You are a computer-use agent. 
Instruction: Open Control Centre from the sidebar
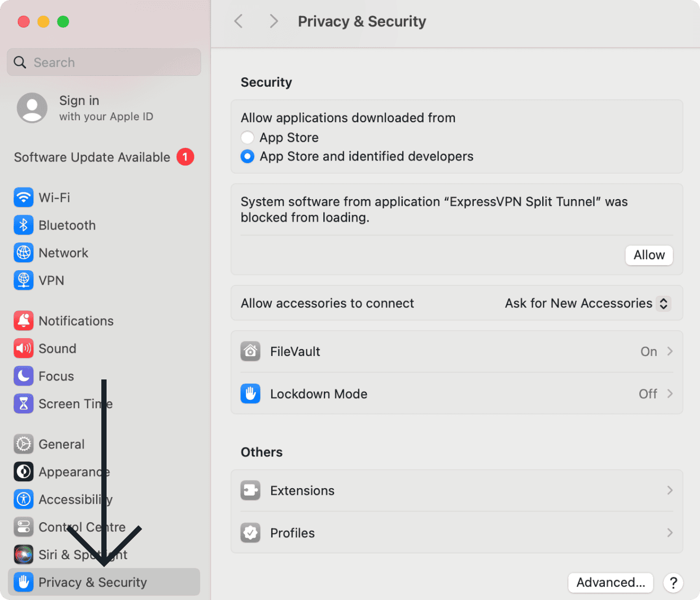pyautogui.click(x=82, y=527)
